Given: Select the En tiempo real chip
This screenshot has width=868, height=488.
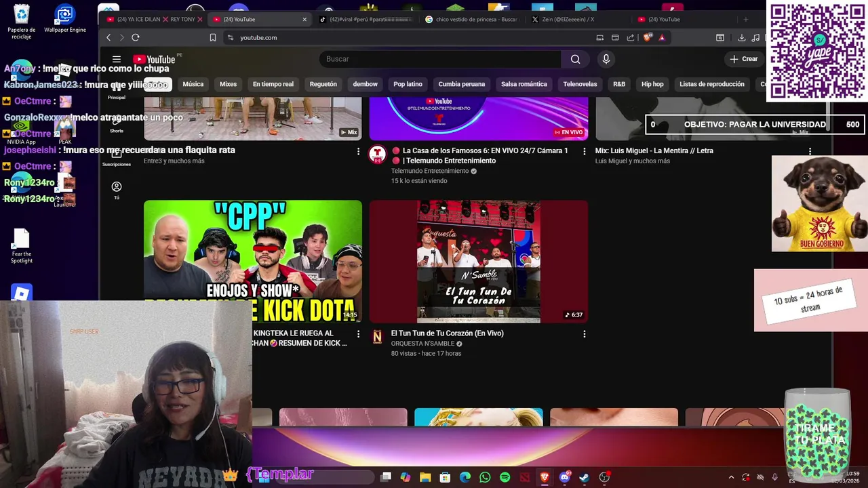Looking at the screenshot, I should click(x=273, y=84).
